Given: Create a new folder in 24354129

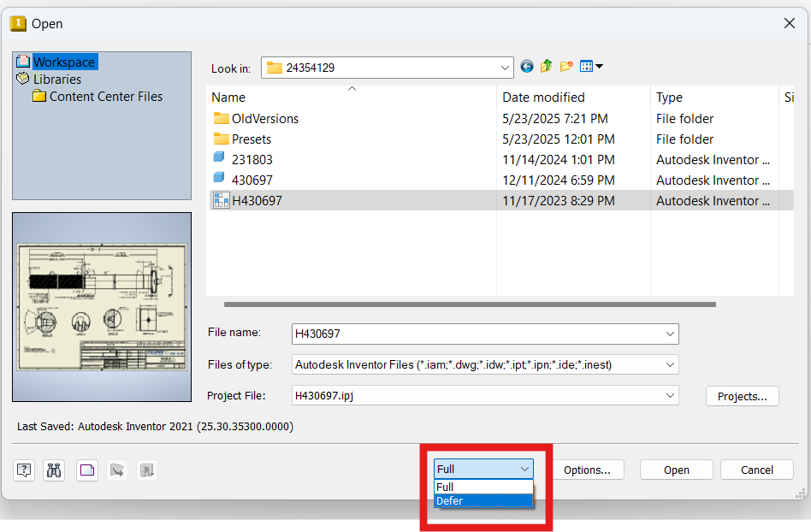Looking at the screenshot, I should coord(566,65).
